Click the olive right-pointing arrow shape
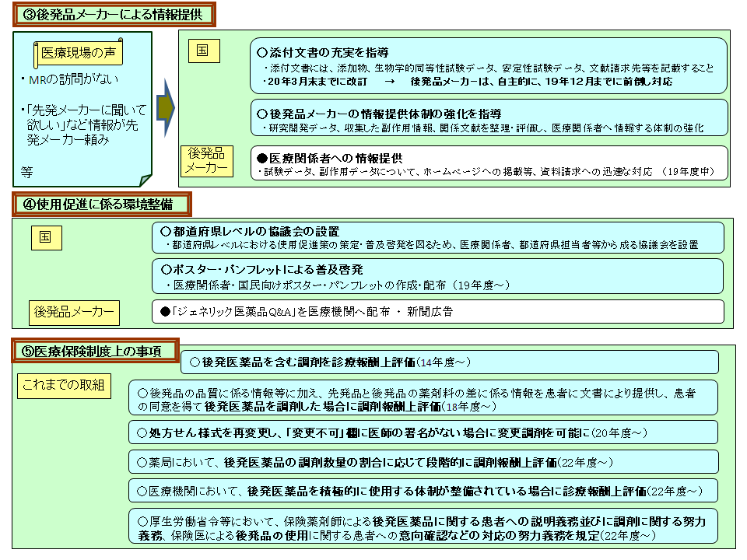 coord(165,107)
